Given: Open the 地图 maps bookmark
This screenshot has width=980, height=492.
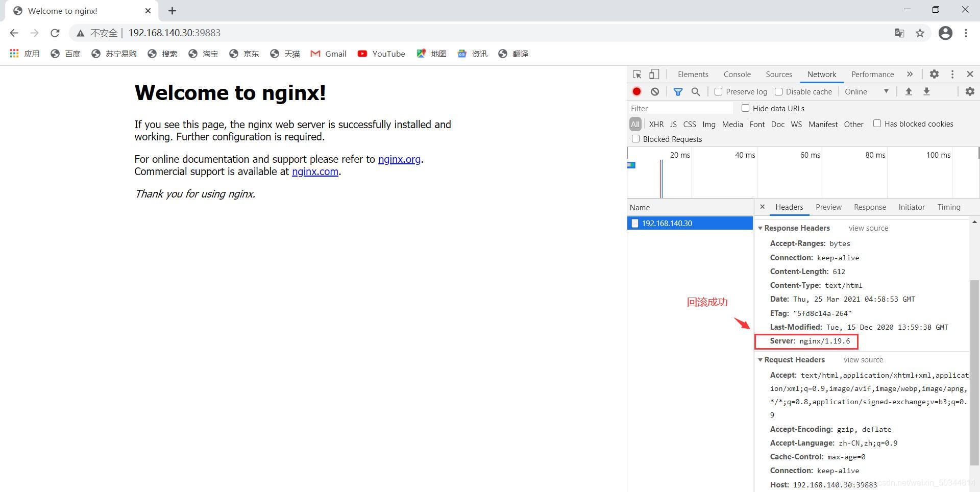Looking at the screenshot, I should coord(431,54).
